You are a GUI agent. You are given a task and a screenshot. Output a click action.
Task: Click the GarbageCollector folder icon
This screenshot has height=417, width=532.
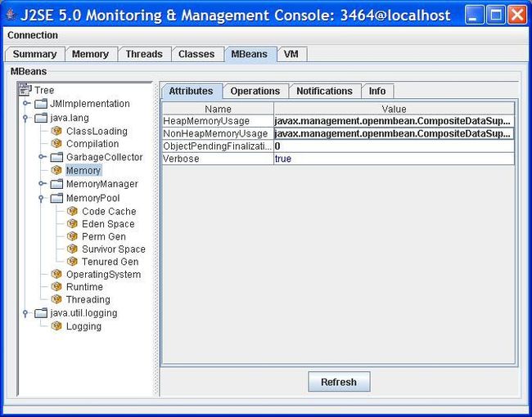coord(56,157)
